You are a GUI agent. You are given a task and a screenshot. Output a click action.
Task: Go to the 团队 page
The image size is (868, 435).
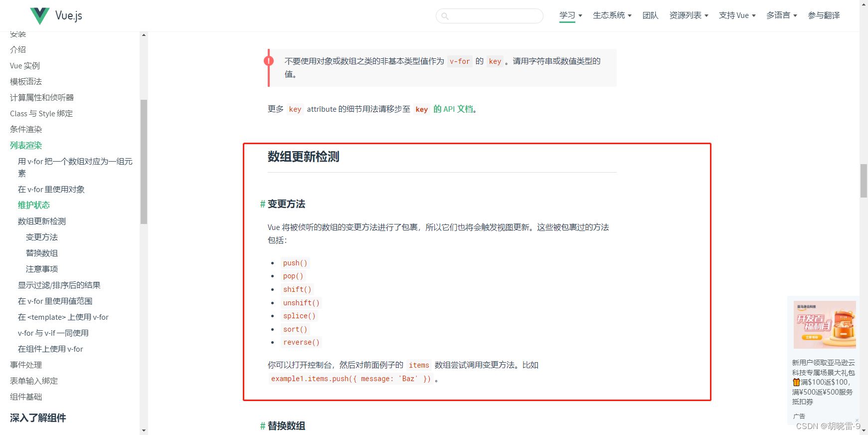(x=651, y=15)
